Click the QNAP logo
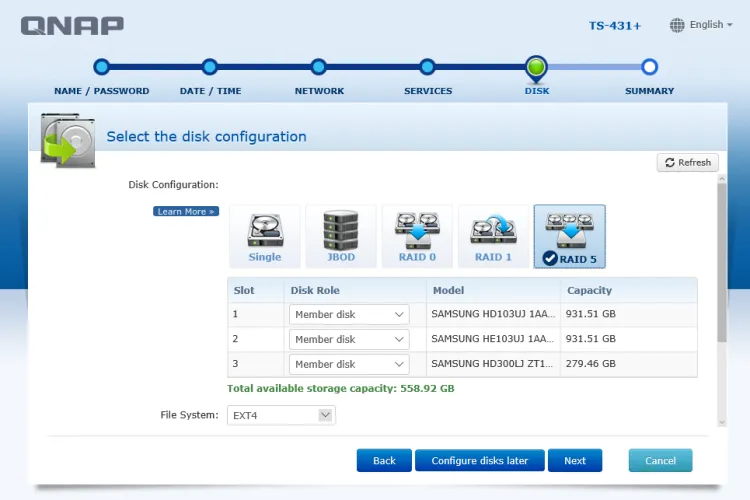The height and width of the screenshot is (500, 750). 72,25
